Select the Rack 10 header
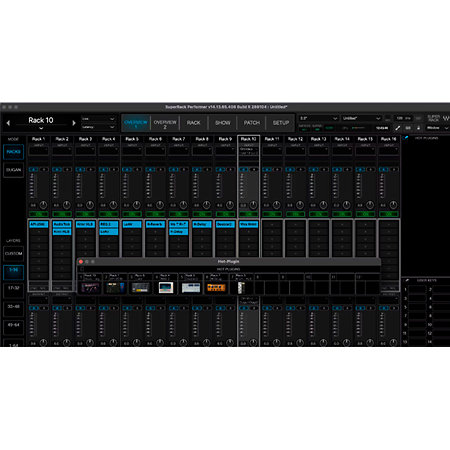 249,139
